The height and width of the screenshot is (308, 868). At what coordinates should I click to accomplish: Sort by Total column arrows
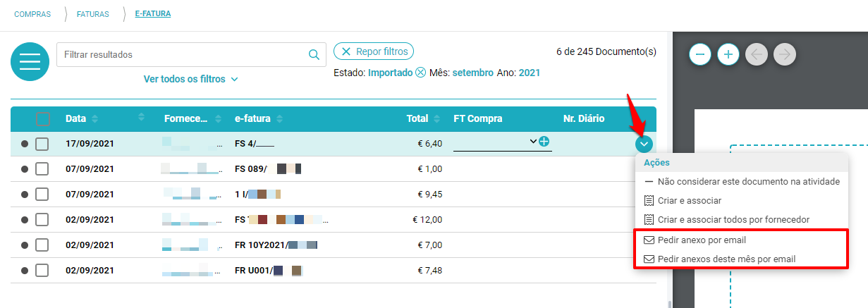pyautogui.click(x=436, y=118)
